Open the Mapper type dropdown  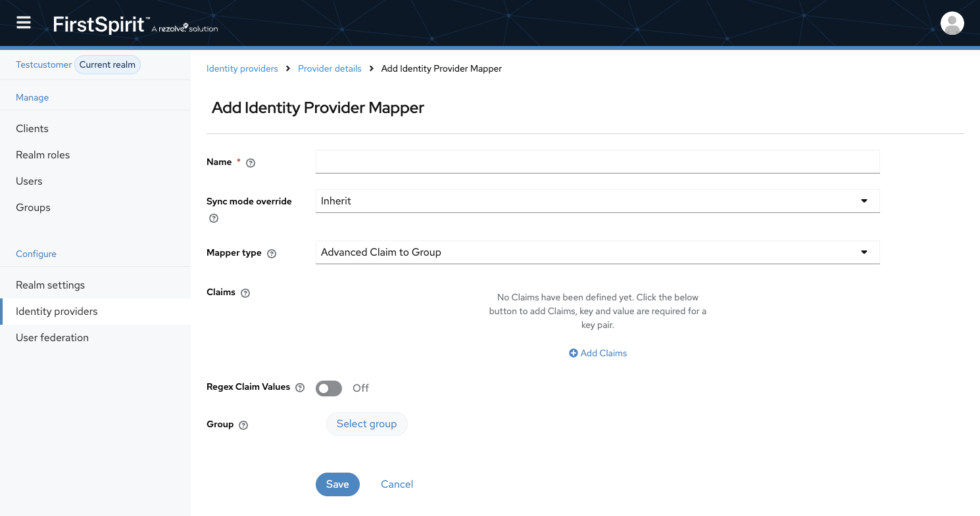[x=597, y=252]
